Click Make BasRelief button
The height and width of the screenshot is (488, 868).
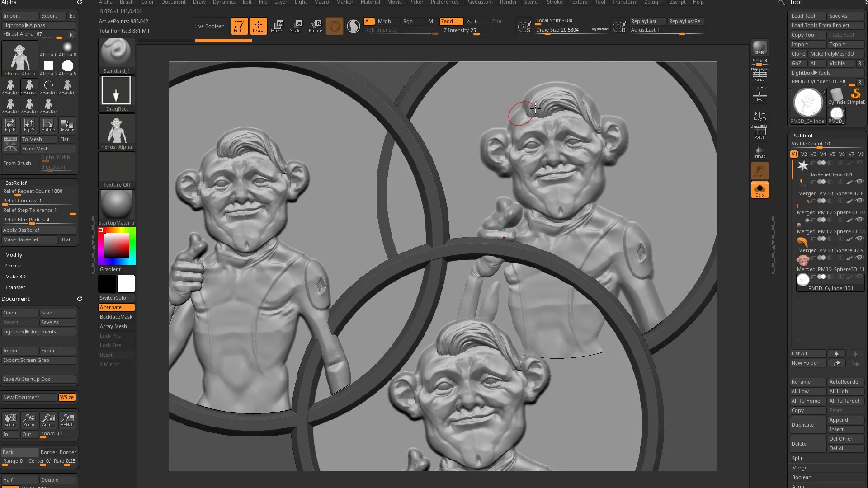pyautogui.click(x=29, y=239)
